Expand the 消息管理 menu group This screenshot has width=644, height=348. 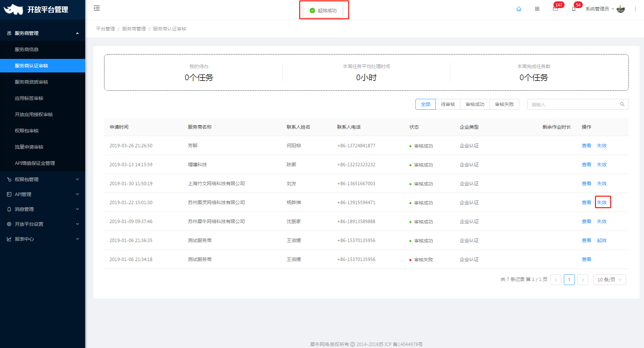(77, 209)
